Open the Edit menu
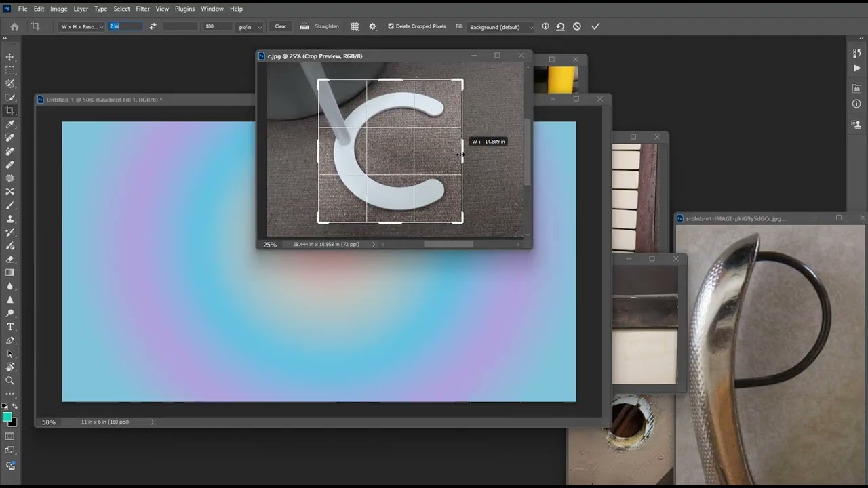 39,9
